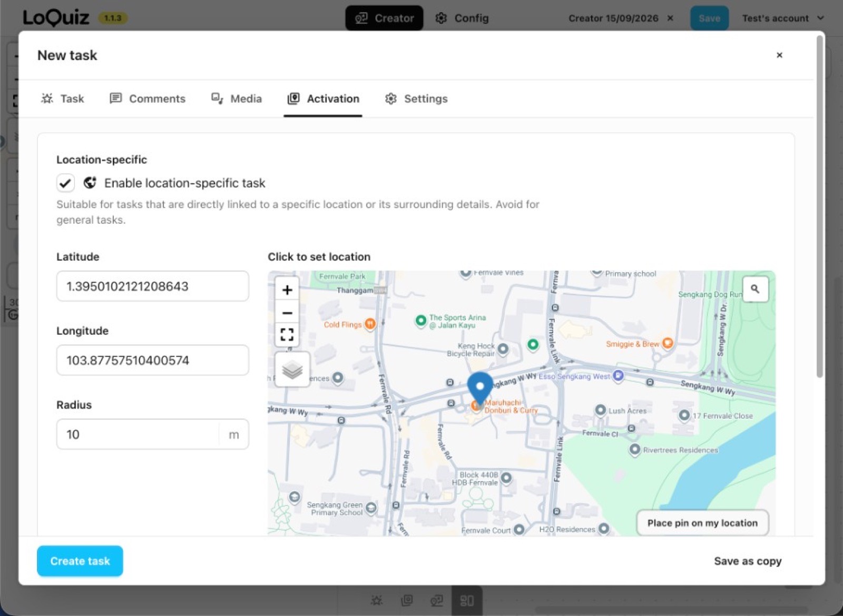Click Maruhachi Donburi & Curry marker
Screen dimensions: 843x616
point(475,405)
